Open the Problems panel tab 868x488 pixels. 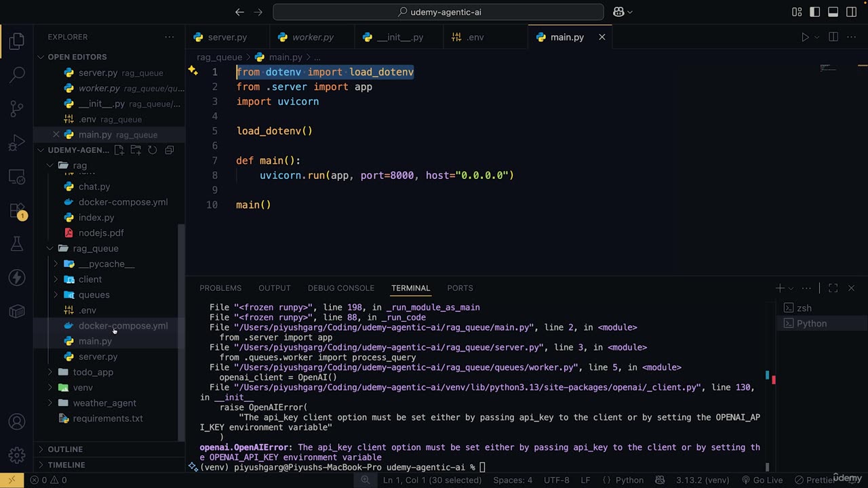pos(220,288)
